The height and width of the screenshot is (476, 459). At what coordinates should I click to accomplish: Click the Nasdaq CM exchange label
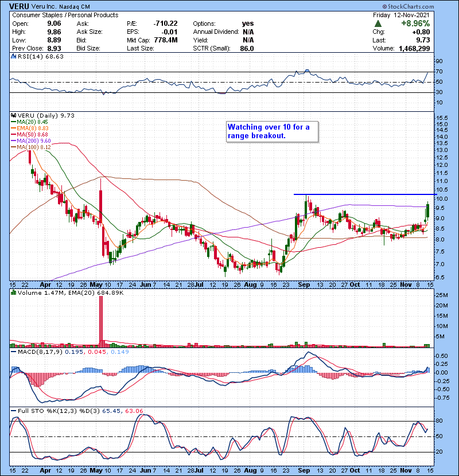click(75, 6)
